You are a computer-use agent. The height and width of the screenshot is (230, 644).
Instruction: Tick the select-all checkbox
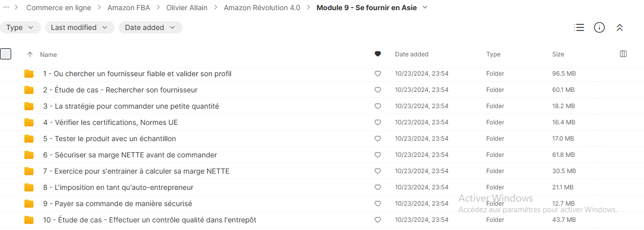[x=6, y=54]
